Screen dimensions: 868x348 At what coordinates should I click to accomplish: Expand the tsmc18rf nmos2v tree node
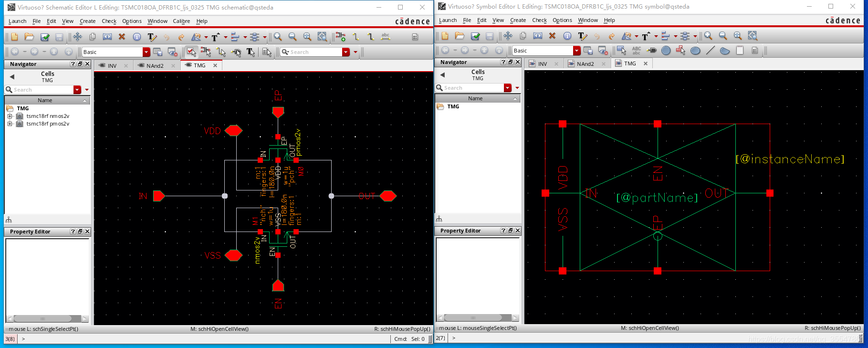pos(10,116)
